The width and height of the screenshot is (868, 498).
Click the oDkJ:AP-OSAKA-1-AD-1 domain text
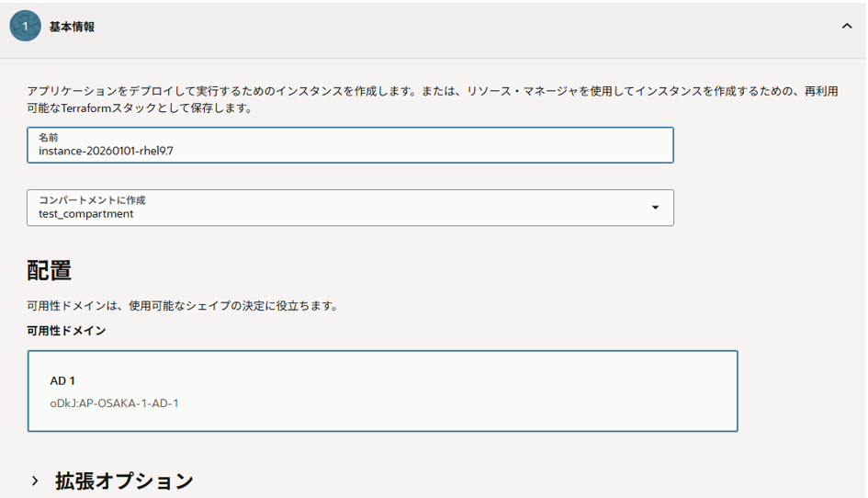pyautogui.click(x=114, y=402)
